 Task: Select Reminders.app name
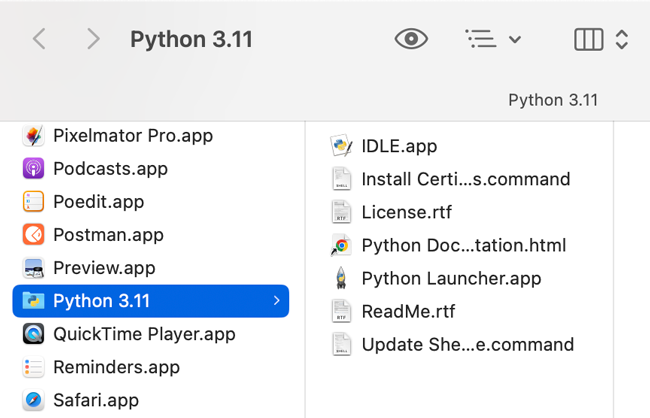pos(116,367)
